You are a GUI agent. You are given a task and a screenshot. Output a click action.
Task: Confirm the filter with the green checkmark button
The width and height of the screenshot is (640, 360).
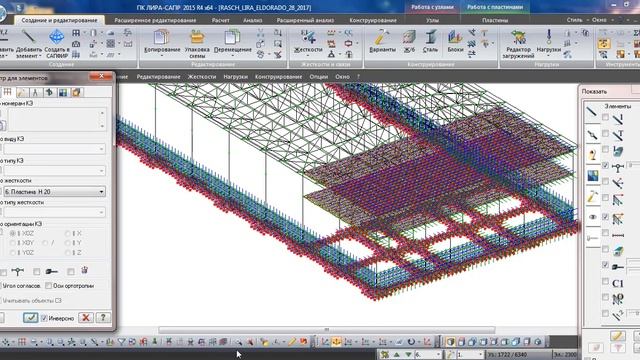(31, 318)
